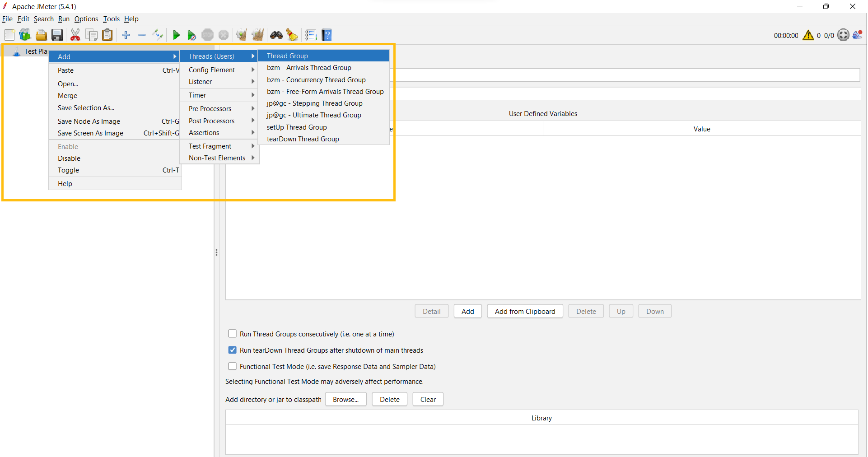The height and width of the screenshot is (457, 868).
Task: Choose jp@gc - Ultimate Thread Group
Action: pos(323,115)
